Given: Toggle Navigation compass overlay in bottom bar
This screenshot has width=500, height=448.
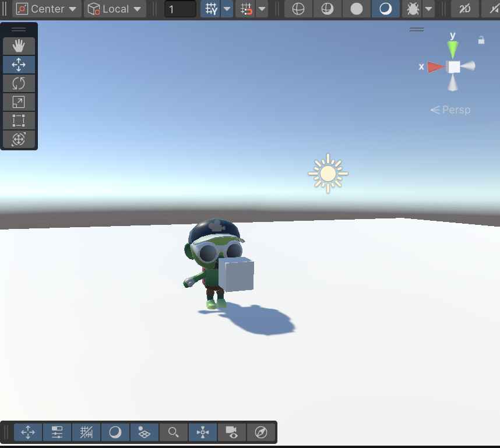Looking at the screenshot, I should point(261,432).
